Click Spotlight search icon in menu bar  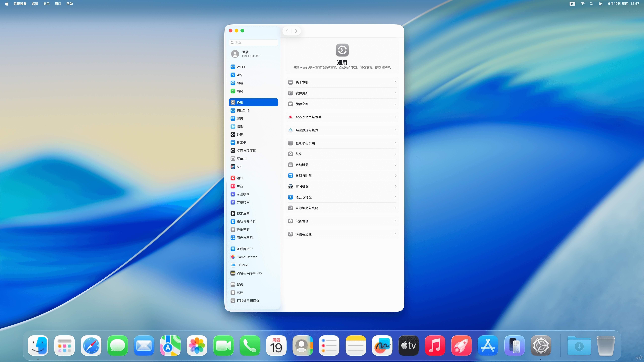(591, 4)
